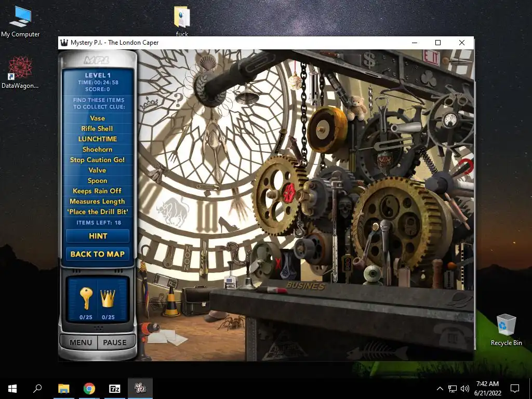Pick the red horseshoe magnet
This screenshot has width=532, height=399.
pyautogui.click(x=466, y=167)
